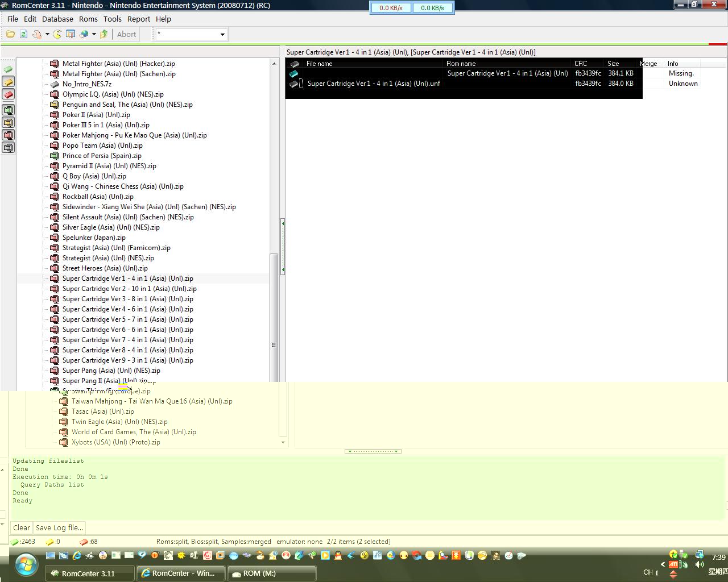The image size is (728, 582).
Task: Click the yellow chip count in status bar
Action: click(x=53, y=542)
